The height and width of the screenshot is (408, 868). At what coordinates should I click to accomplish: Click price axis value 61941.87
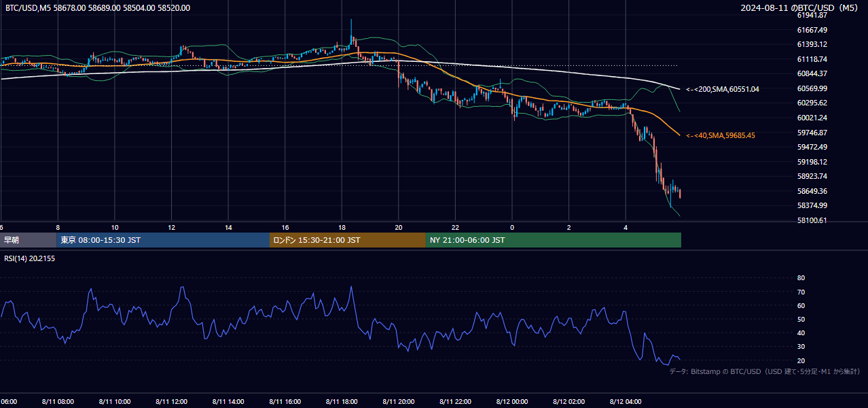(812, 15)
